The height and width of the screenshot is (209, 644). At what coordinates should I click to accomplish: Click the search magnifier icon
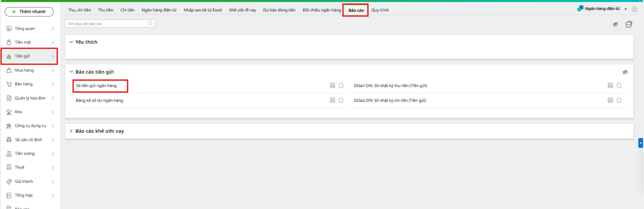[x=151, y=24]
